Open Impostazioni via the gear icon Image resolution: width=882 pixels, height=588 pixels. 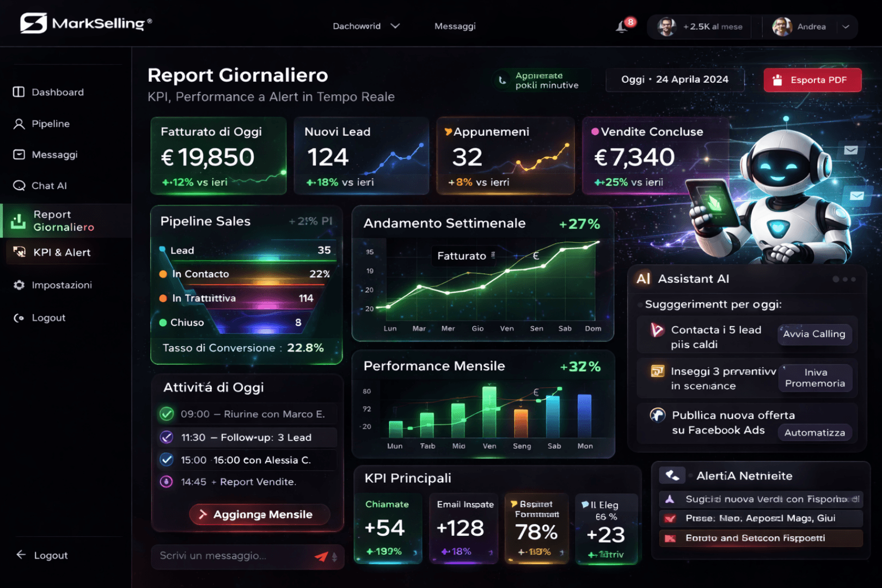click(x=18, y=285)
